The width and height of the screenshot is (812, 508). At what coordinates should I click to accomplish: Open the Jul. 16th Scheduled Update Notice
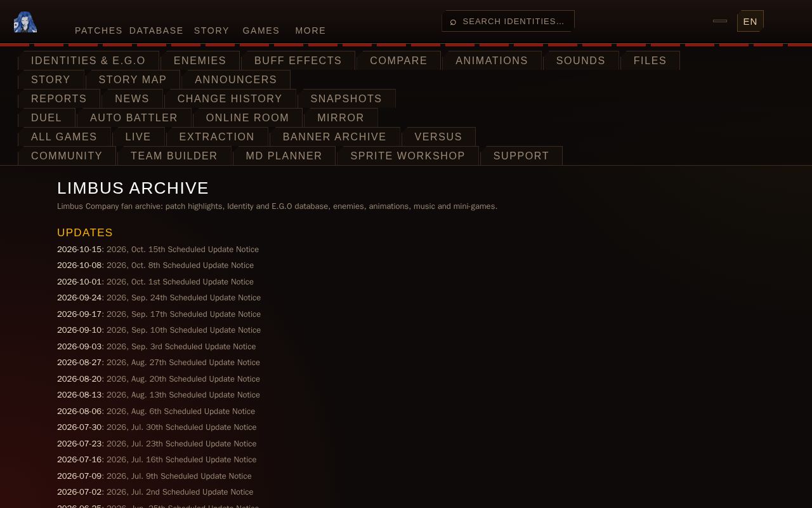181,460
